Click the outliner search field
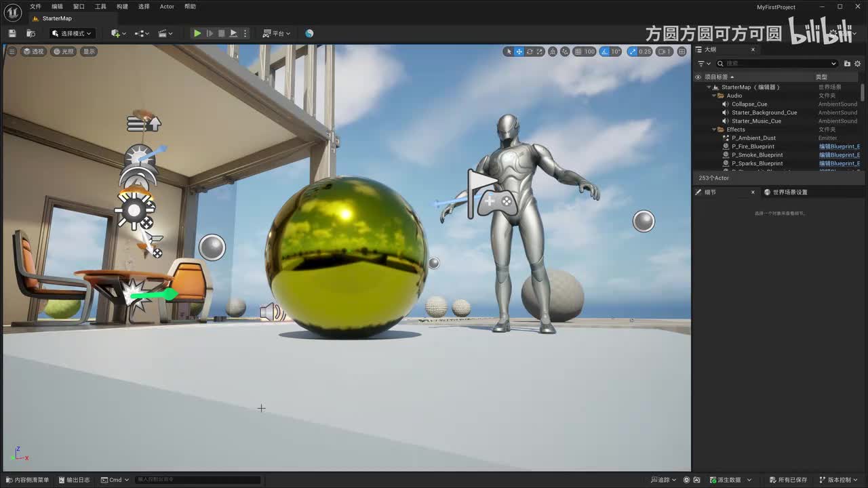868x488 pixels. point(777,64)
